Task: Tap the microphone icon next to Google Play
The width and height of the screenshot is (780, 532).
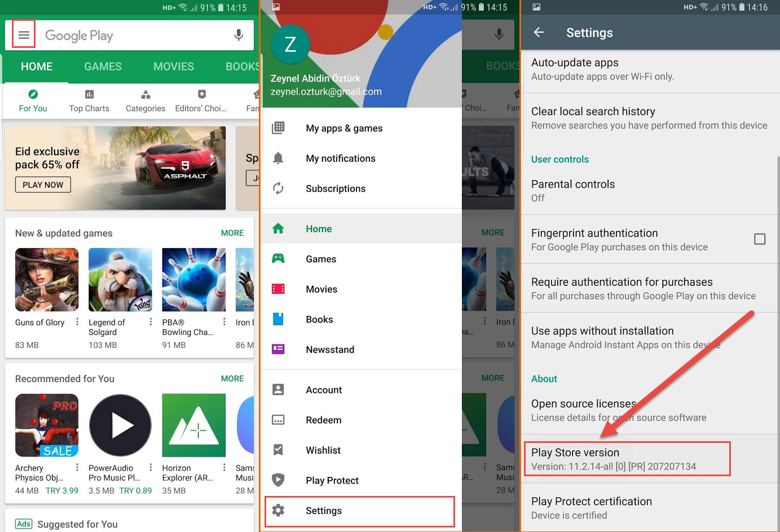Action: click(239, 35)
